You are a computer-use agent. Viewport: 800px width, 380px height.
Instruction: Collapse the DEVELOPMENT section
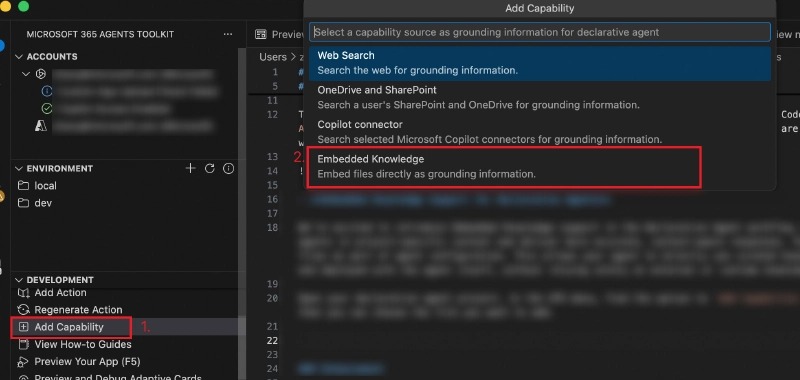click(19, 280)
